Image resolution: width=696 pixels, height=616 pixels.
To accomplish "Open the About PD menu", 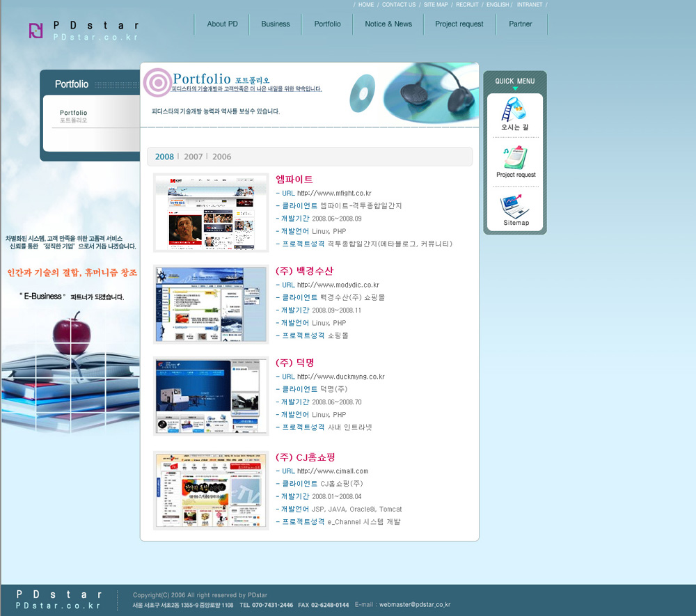I will tap(222, 24).
